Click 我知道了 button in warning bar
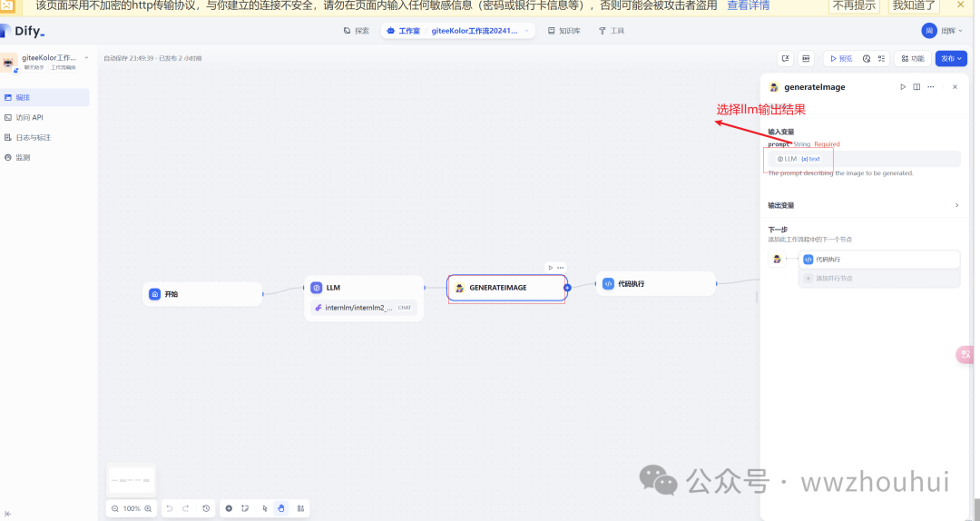Image resolution: width=980 pixels, height=521 pixels. point(914,5)
